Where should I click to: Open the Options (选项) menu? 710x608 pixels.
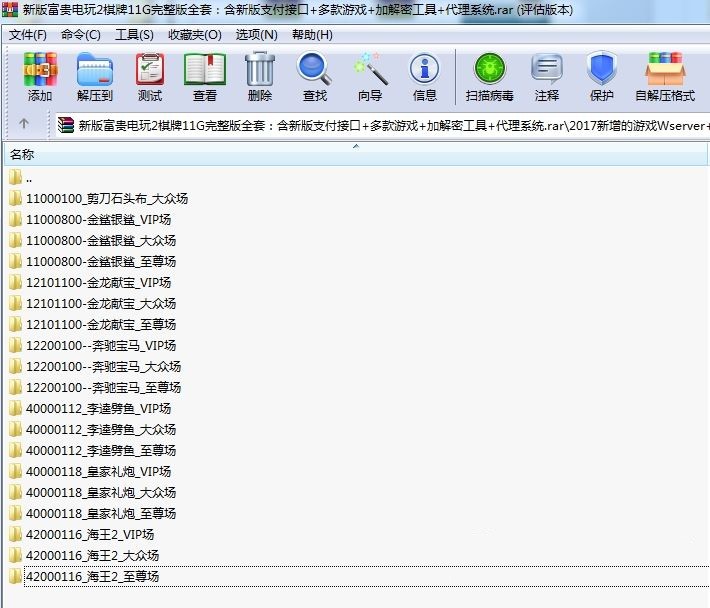coord(256,35)
